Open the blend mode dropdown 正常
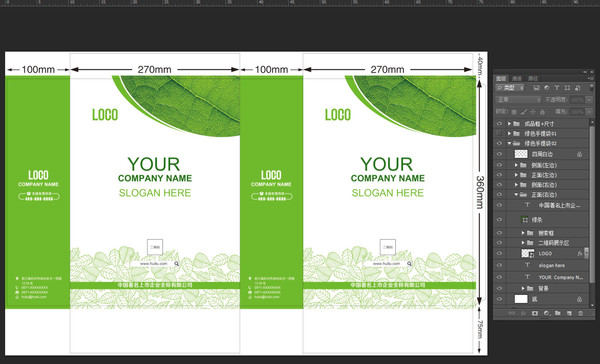This screenshot has height=364, width=600. pos(518,100)
